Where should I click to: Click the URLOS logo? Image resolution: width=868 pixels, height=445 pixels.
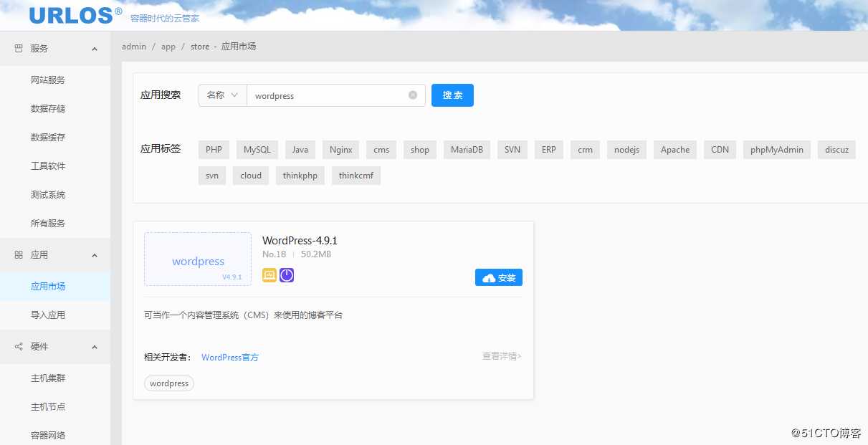[x=75, y=15]
